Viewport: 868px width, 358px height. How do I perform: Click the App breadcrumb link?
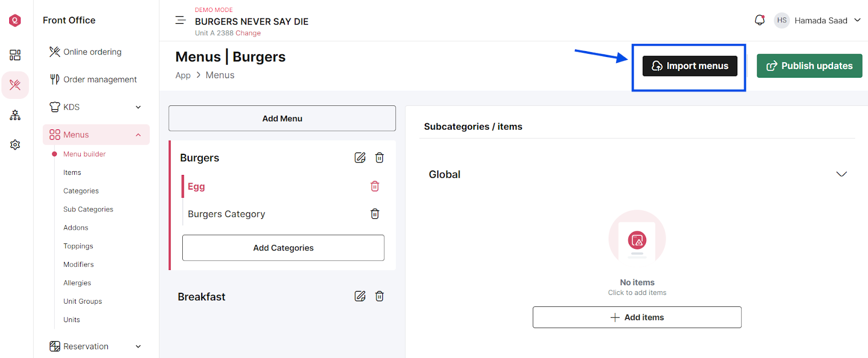[183, 76]
